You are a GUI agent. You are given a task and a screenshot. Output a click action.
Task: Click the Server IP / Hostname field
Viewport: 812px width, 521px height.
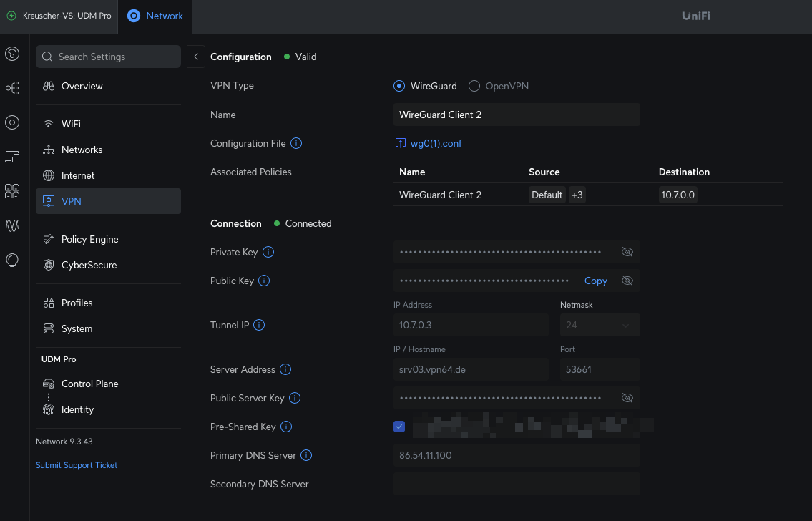pyautogui.click(x=471, y=369)
